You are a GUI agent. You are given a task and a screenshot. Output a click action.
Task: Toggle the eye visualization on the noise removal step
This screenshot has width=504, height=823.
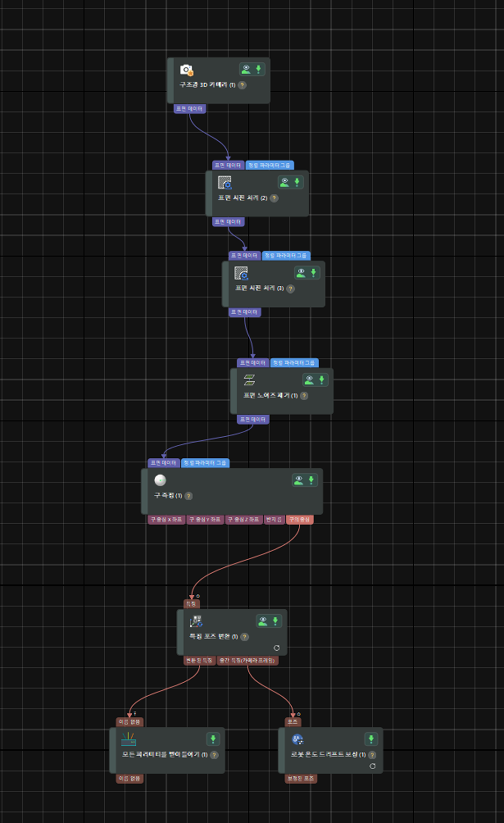309,380
